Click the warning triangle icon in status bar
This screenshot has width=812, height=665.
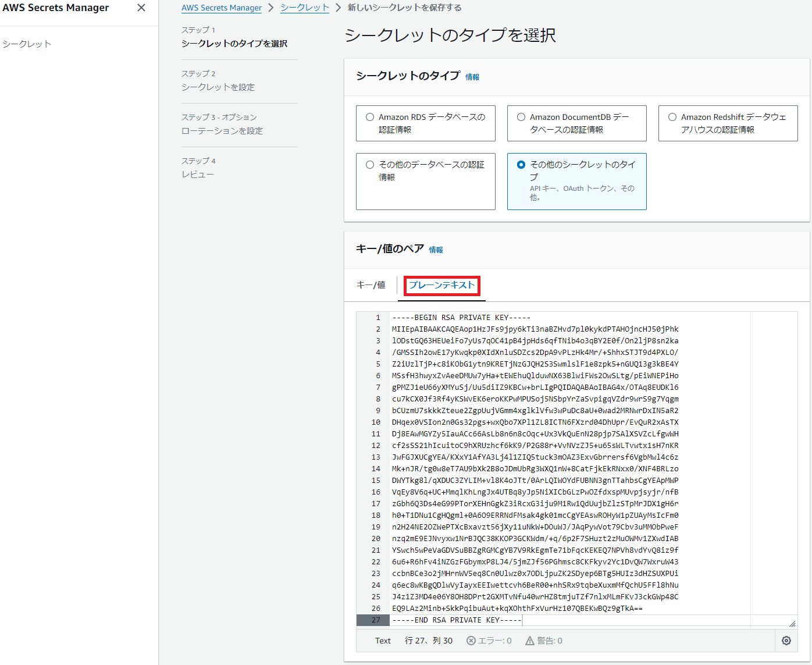point(530,641)
